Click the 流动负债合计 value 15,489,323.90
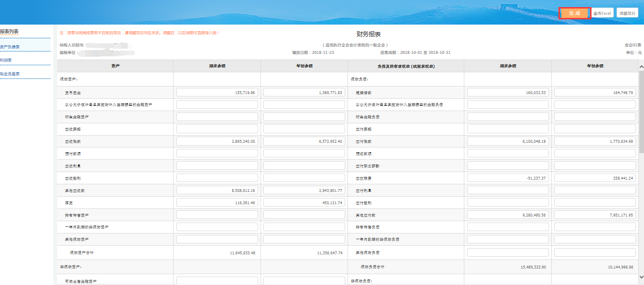The height and width of the screenshot is (285, 644). pos(533,267)
